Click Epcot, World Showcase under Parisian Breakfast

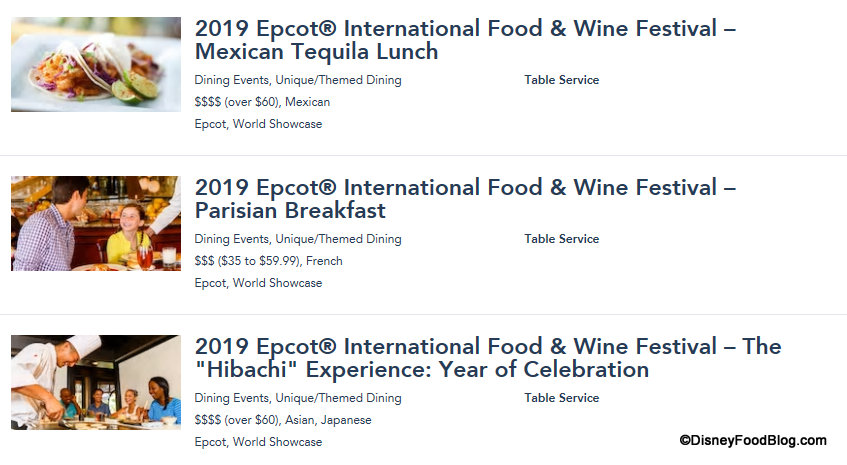point(258,283)
